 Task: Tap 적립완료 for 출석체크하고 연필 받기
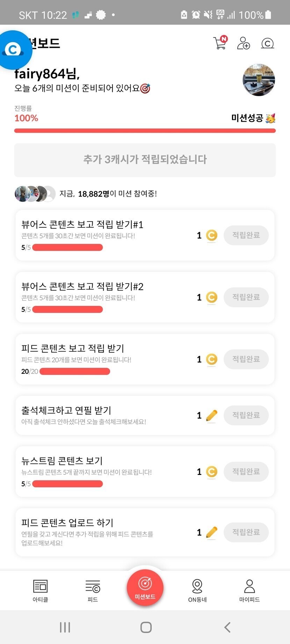point(246,415)
